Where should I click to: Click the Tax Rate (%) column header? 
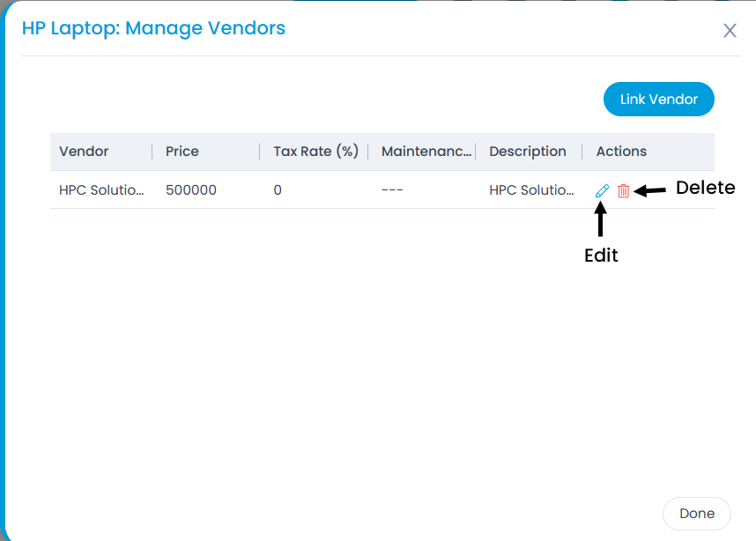(315, 151)
